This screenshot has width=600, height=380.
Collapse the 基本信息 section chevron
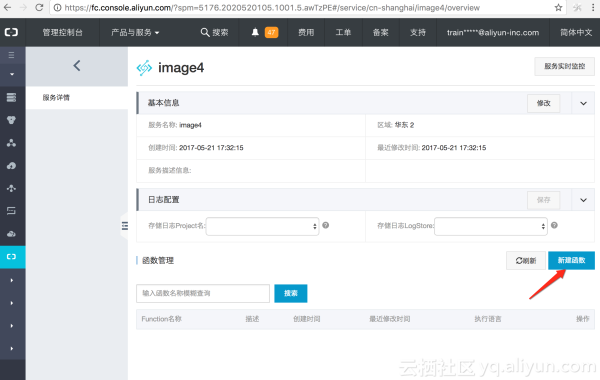[583, 103]
